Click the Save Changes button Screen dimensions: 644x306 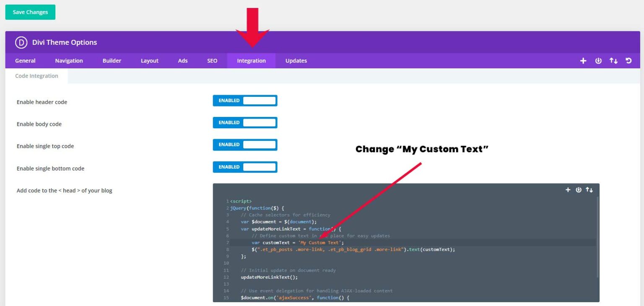coord(30,12)
